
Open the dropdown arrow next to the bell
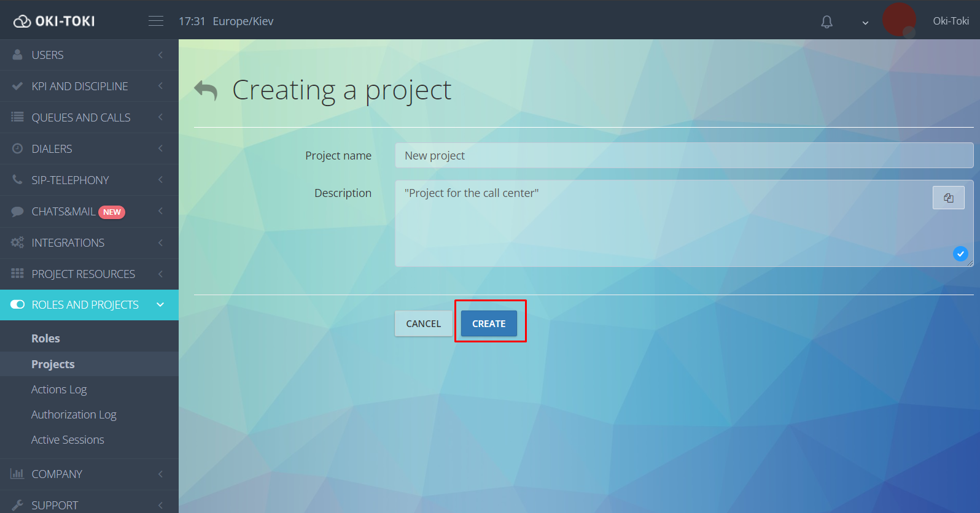click(x=865, y=23)
